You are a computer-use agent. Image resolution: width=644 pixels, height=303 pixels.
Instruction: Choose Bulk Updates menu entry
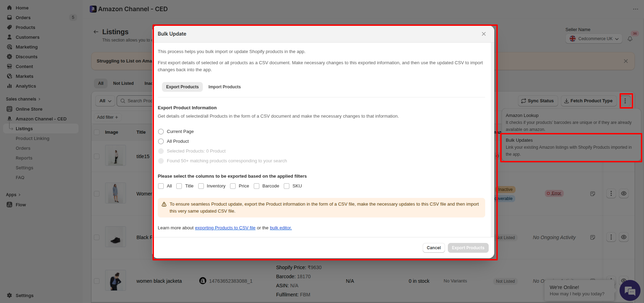coord(571,147)
